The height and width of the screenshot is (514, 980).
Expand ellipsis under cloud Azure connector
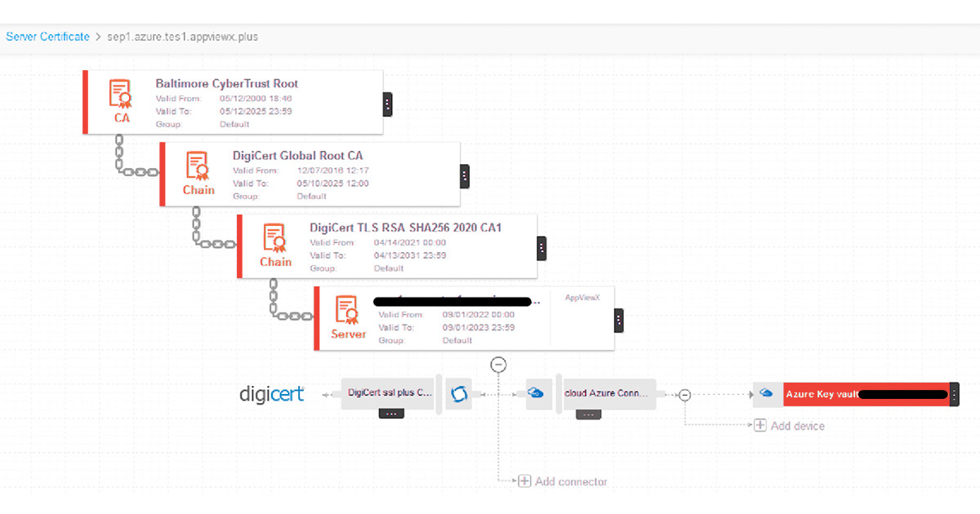[x=588, y=414]
